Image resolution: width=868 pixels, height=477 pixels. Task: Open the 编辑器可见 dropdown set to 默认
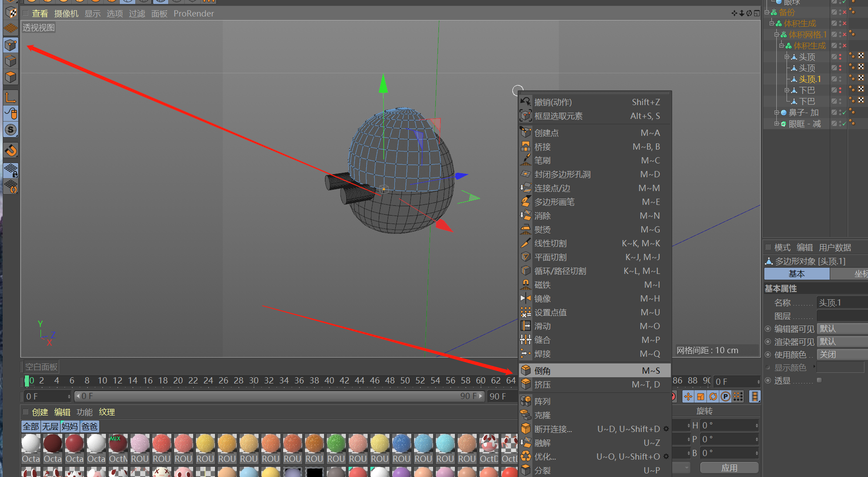(x=842, y=329)
